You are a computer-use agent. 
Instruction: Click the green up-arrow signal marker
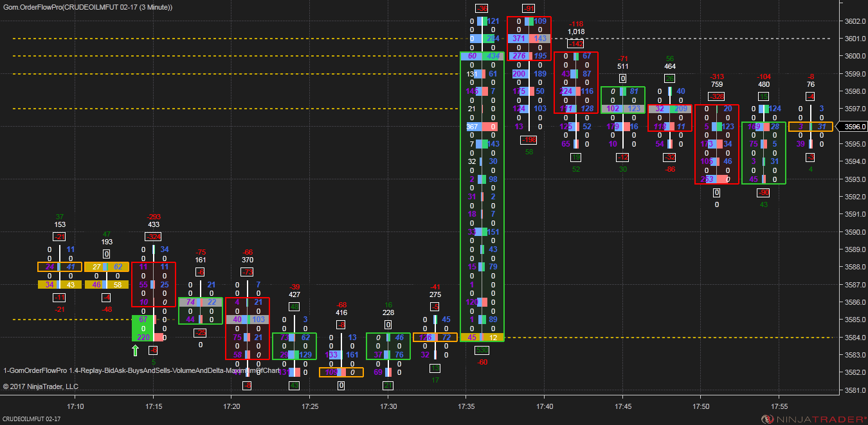[x=135, y=350]
